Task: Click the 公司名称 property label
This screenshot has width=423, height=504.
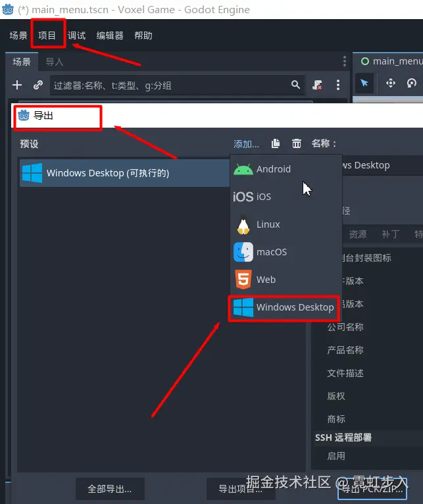Action: 345,327
